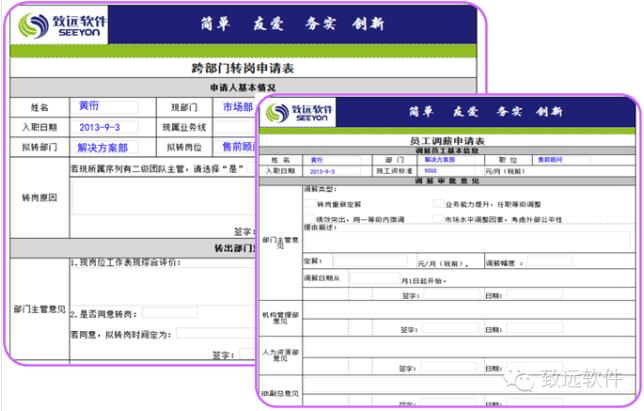
Task: Click the 人力资源部意见 label
Action: pos(281,355)
